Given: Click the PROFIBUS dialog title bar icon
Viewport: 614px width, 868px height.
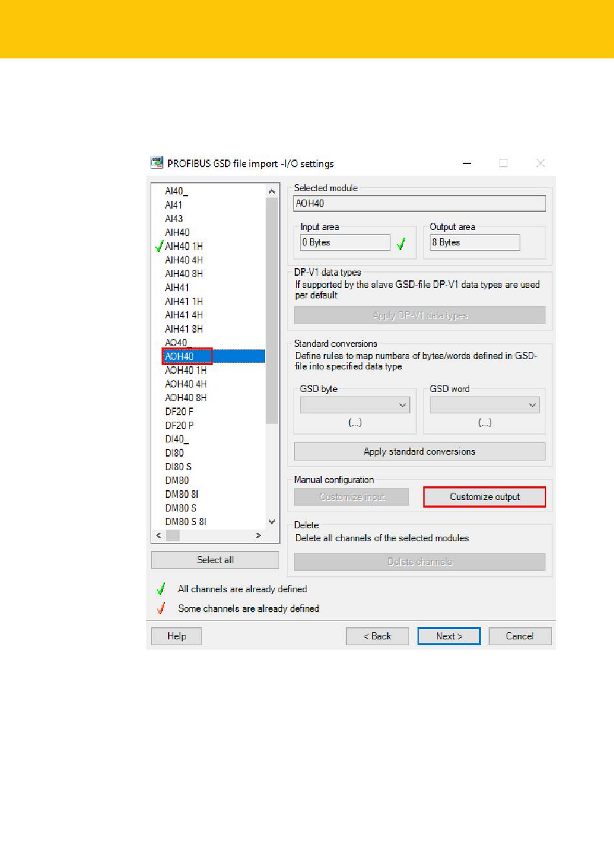Looking at the screenshot, I should click(156, 163).
